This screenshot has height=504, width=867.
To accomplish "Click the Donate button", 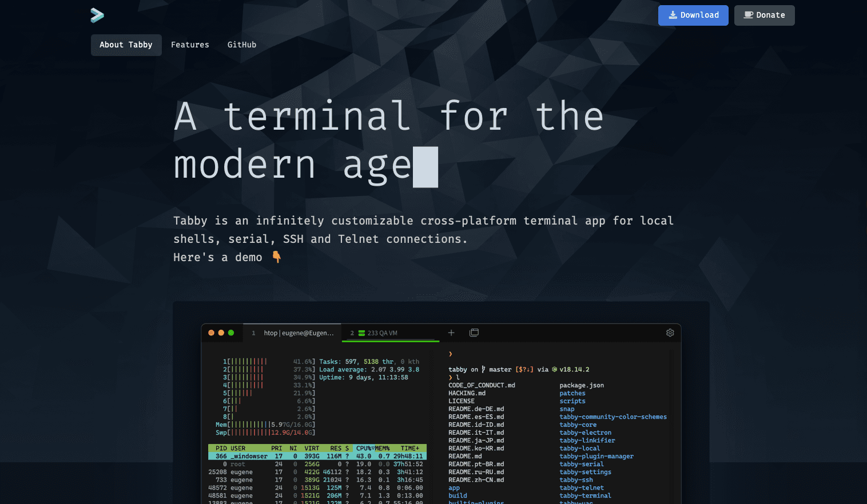I will [765, 15].
